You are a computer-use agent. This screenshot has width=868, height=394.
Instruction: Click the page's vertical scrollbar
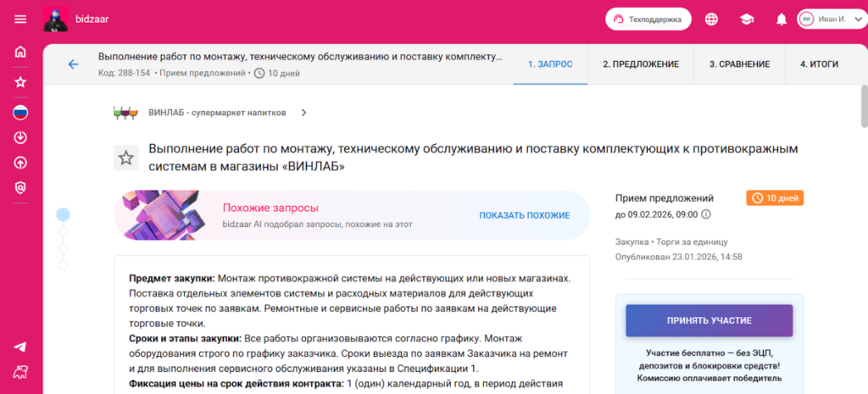tap(863, 106)
